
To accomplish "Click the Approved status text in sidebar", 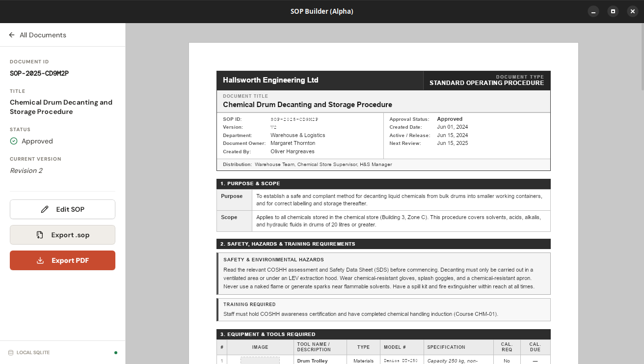I will (x=37, y=141).
